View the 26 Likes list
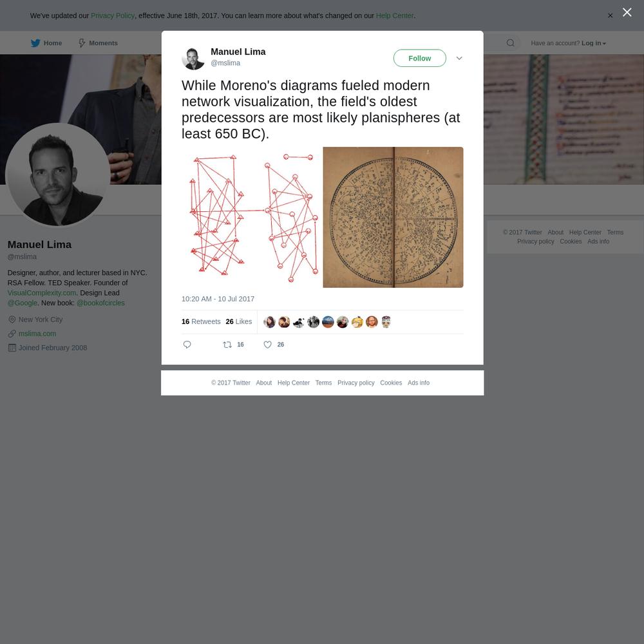 pos(239,321)
